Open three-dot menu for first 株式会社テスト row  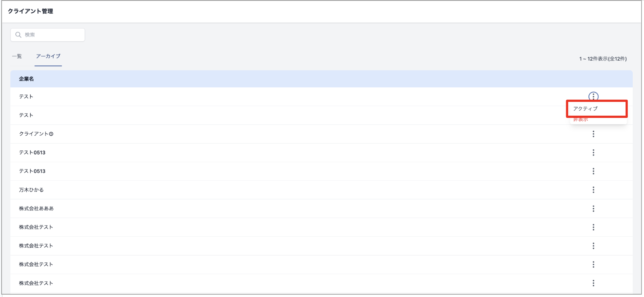(593, 227)
